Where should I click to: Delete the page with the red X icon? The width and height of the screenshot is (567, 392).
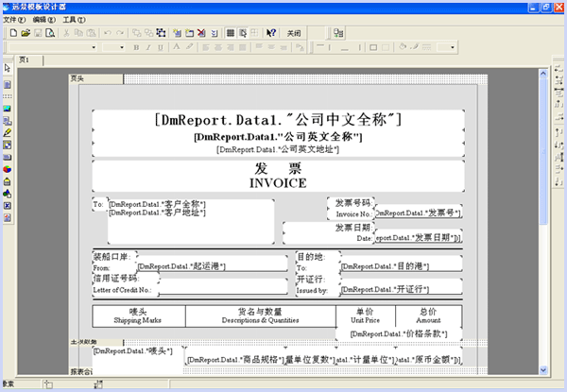[201, 33]
